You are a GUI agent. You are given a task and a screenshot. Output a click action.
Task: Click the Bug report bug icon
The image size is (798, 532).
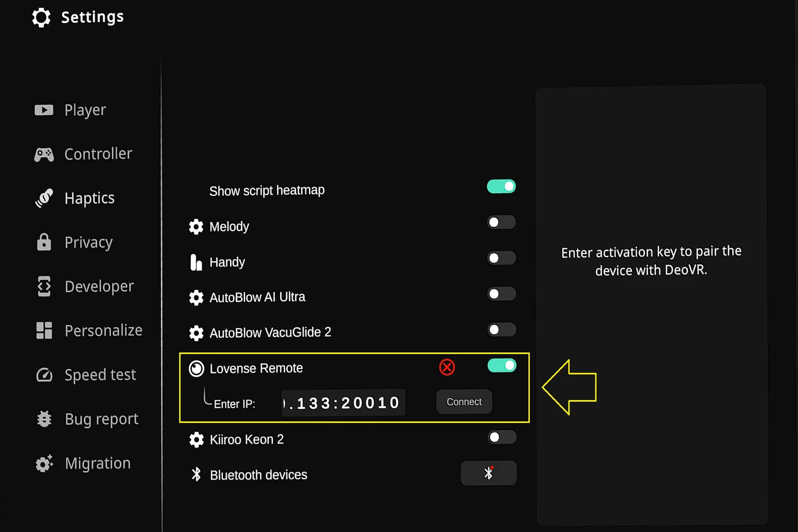[44, 419]
